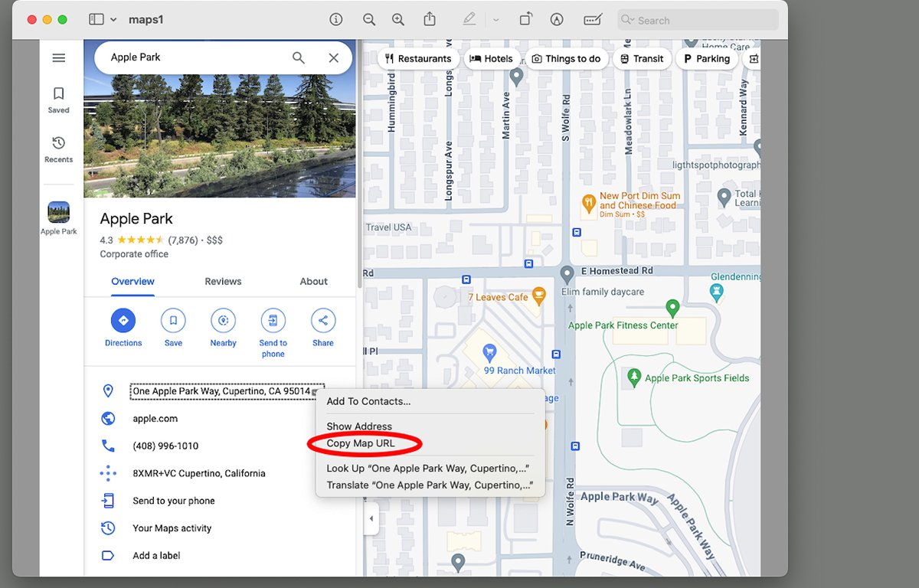This screenshot has height=588, width=919.
Task: Open the Share toolbar icon in Preview
Action: tap(430, 20)
